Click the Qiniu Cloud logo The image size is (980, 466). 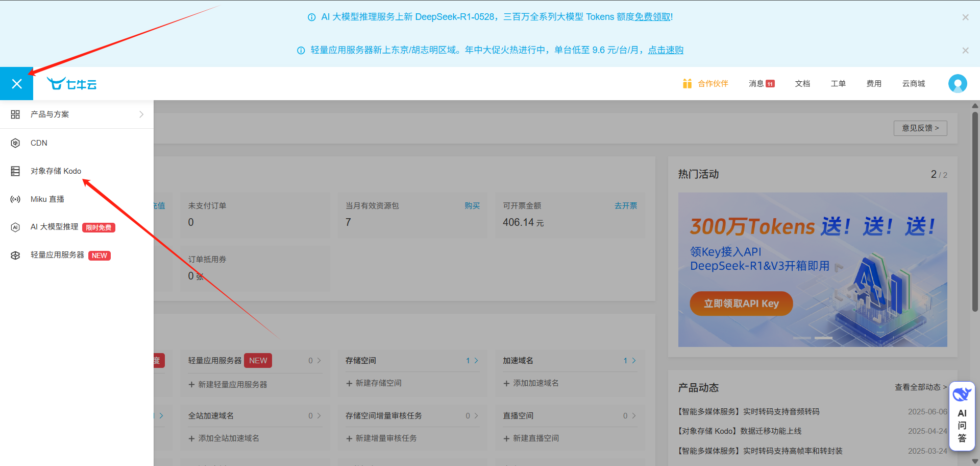tap(71, 84)
